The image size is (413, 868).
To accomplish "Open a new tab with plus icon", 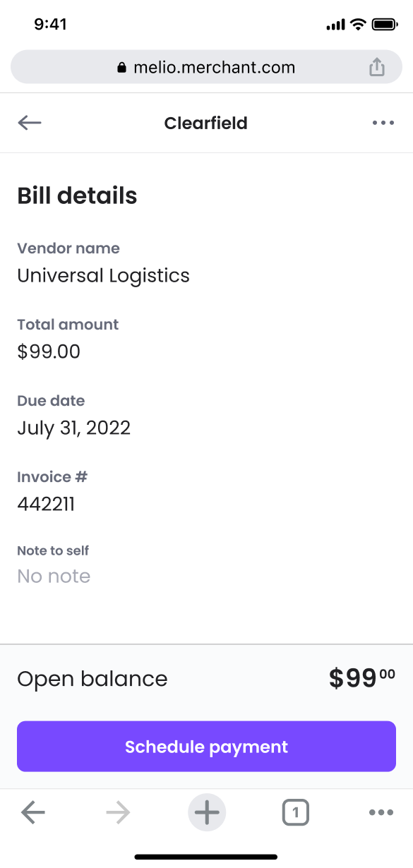I will 207,813.
